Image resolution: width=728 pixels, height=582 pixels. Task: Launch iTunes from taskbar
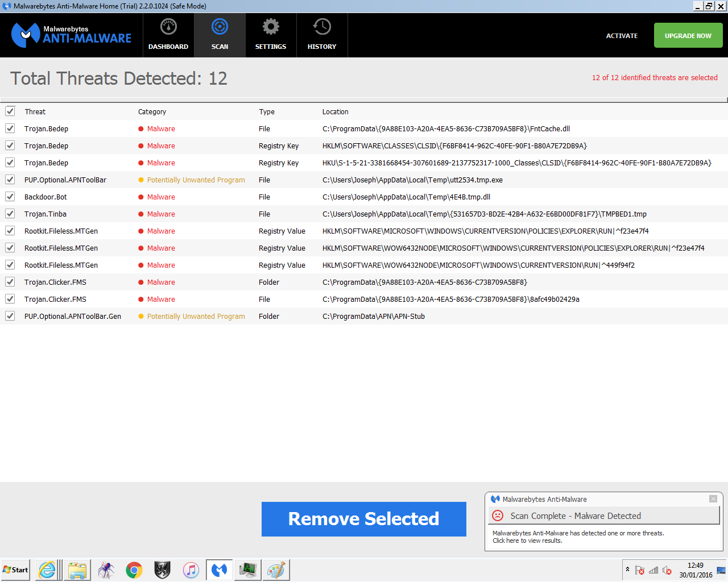[x=191, y=570]
